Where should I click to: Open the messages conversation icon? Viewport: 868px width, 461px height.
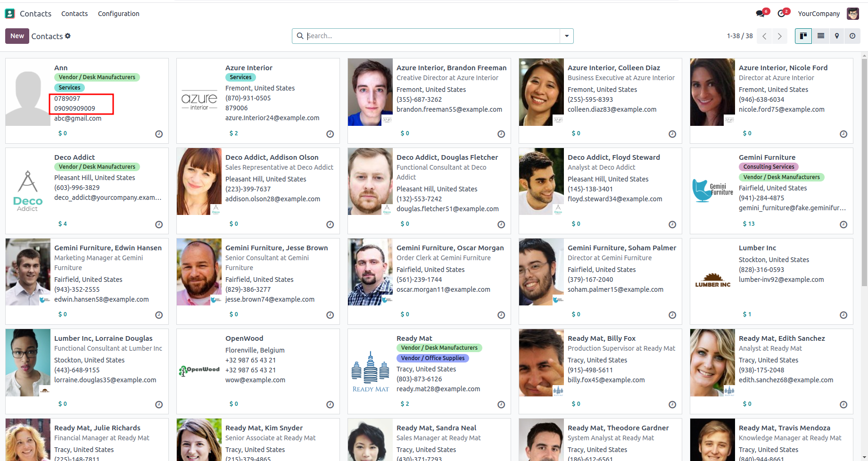[x=760, y=14]
